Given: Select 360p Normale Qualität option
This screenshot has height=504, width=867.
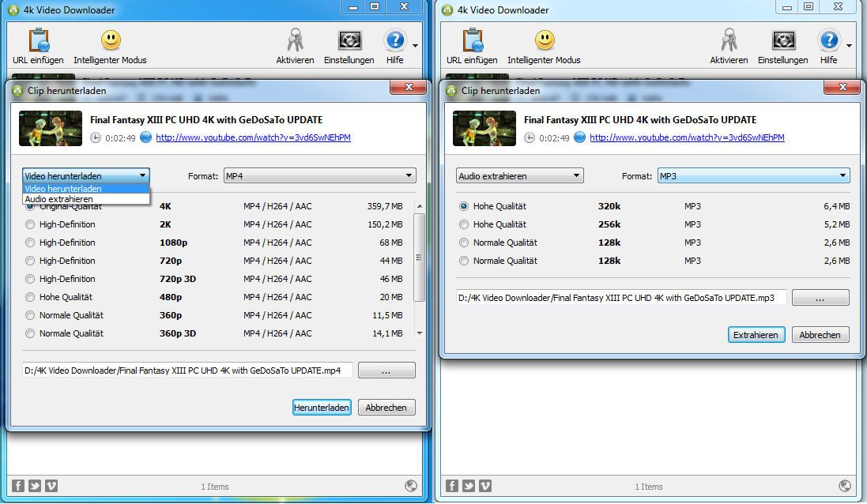Looking at the screenshot, I should (x=30, y=315).
